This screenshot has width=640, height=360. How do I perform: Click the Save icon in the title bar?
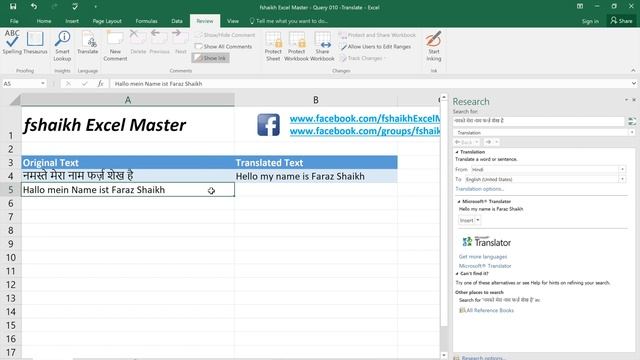tap(13, 7)
